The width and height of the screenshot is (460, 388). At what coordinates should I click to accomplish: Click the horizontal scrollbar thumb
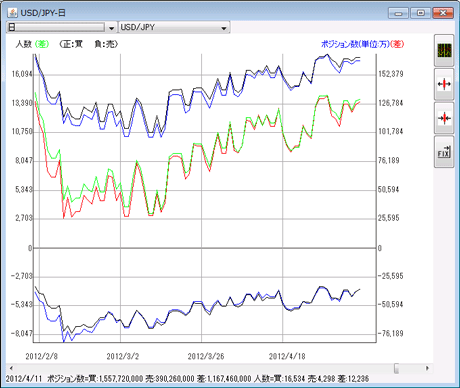pyautogui.click(x=396, y=368)
